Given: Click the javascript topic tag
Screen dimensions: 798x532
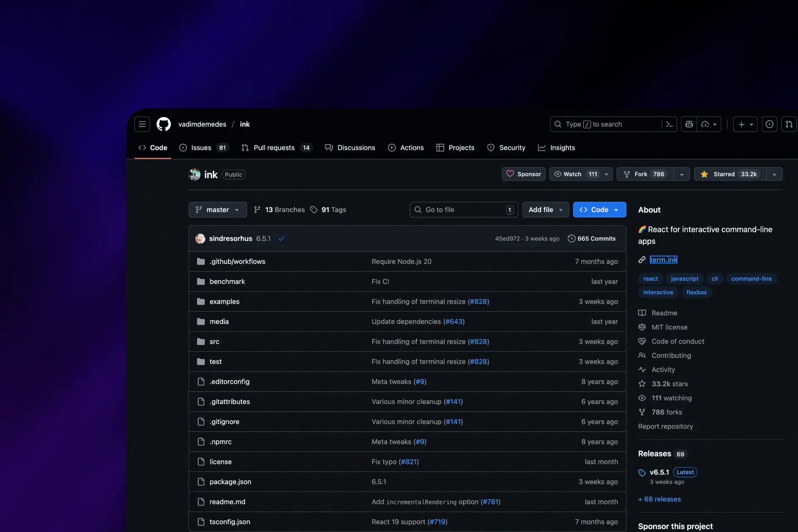Looking at the screenshot, I should (685, 279).
